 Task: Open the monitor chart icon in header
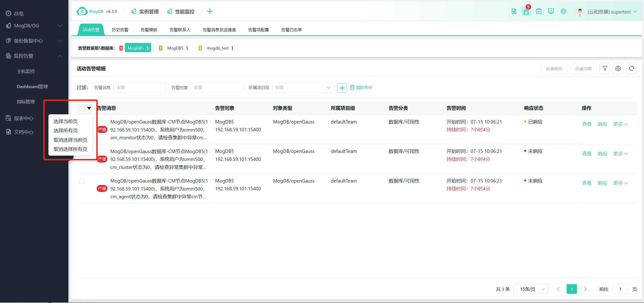(551, 11)
